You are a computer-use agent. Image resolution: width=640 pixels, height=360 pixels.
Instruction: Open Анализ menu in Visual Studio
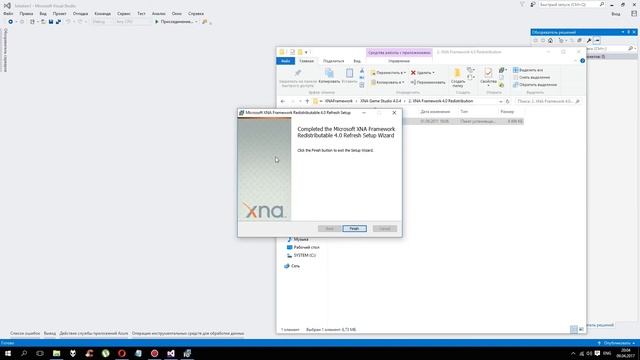[159, 13]
